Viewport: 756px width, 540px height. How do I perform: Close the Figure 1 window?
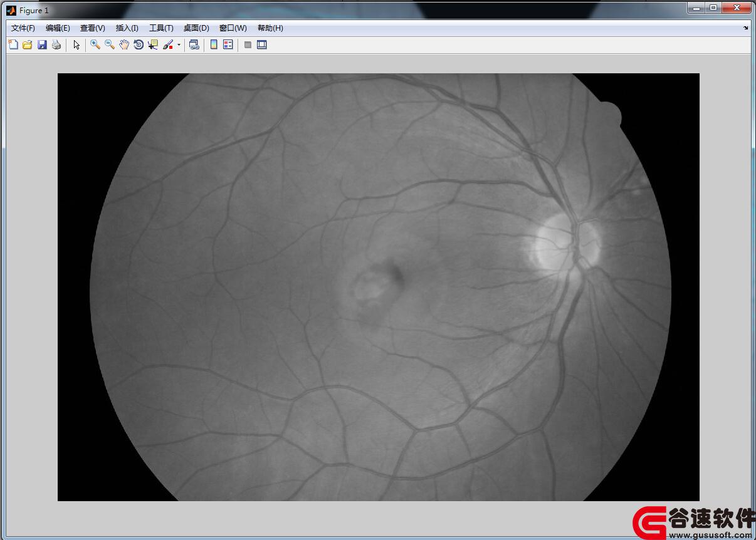click(x=737, y=8)
